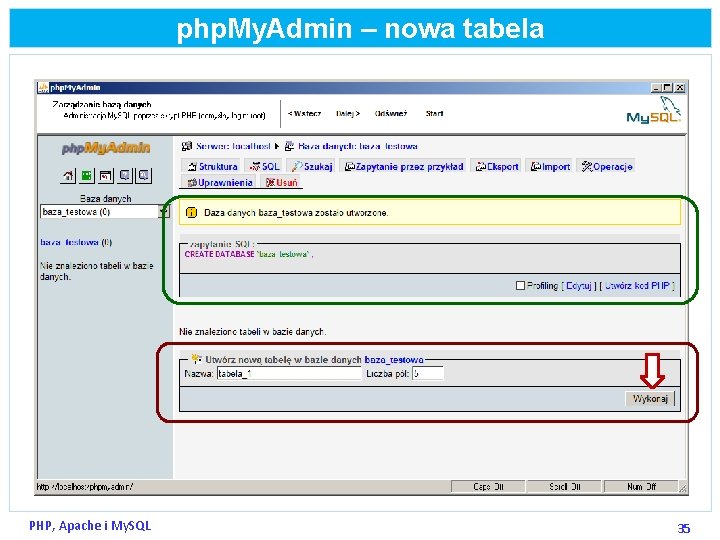
Task: Click baza_testowa link in new table legend
Action: coord(394,360)
